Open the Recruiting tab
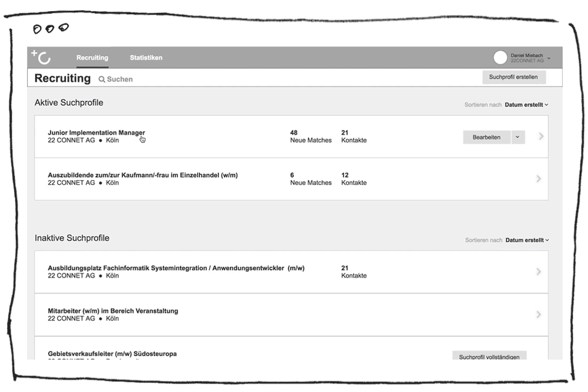The height and width of the screenshot is (392, 588). [92, 58]
